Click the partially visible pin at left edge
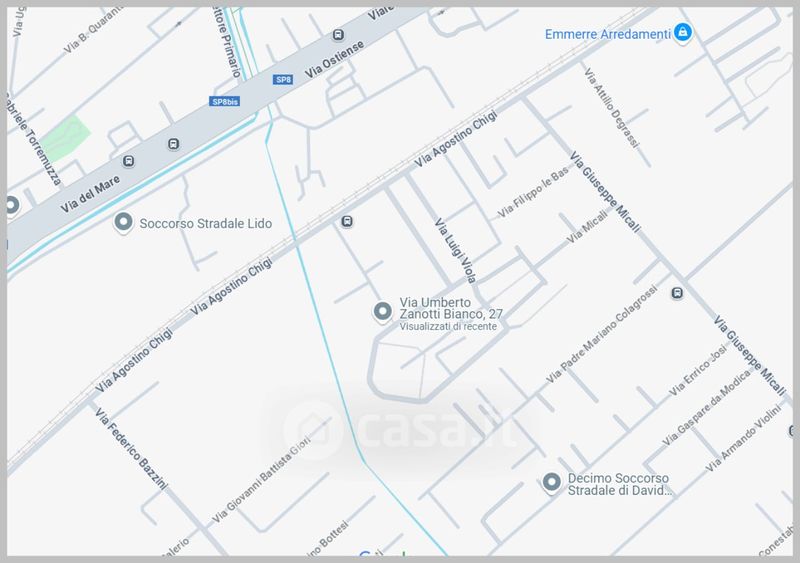Viewport: 800px width, 563px height. [12, 206]
